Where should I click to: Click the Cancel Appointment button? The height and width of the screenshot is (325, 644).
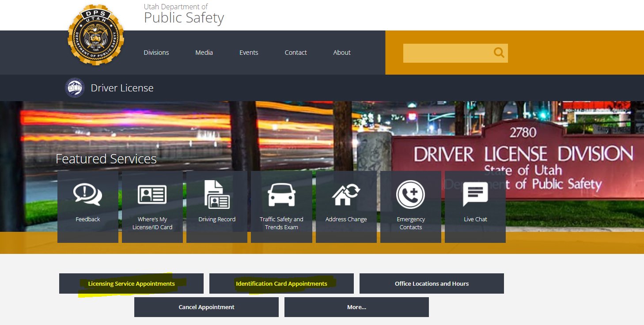[x=206, y=307]
